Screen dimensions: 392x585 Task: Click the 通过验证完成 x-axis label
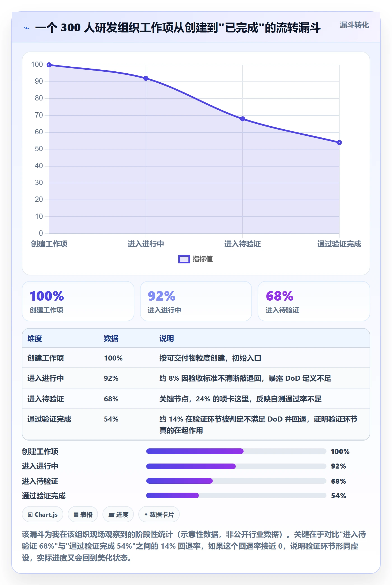click(339, 244)
